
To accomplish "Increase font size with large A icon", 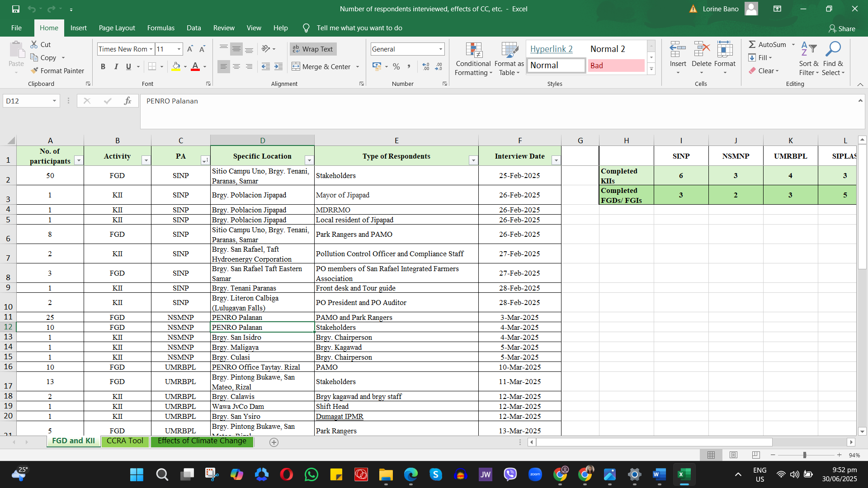I will pos(190,49).
